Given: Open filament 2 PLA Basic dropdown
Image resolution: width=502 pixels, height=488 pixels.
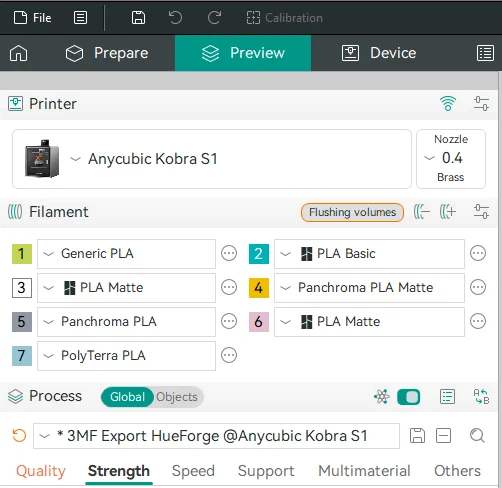Looking at the screenshot, I should 369,254.
